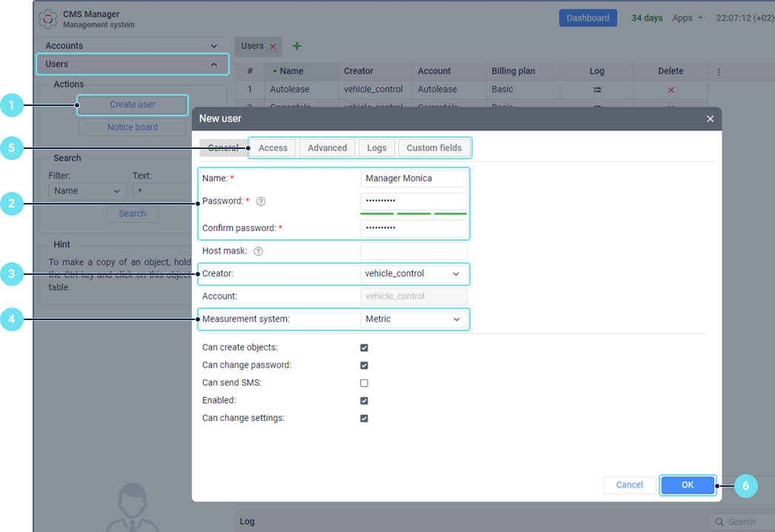Open log for the Autolease user
Image resolution: width=775 pixels, height=532 pixels.
[x=597, y=90]
